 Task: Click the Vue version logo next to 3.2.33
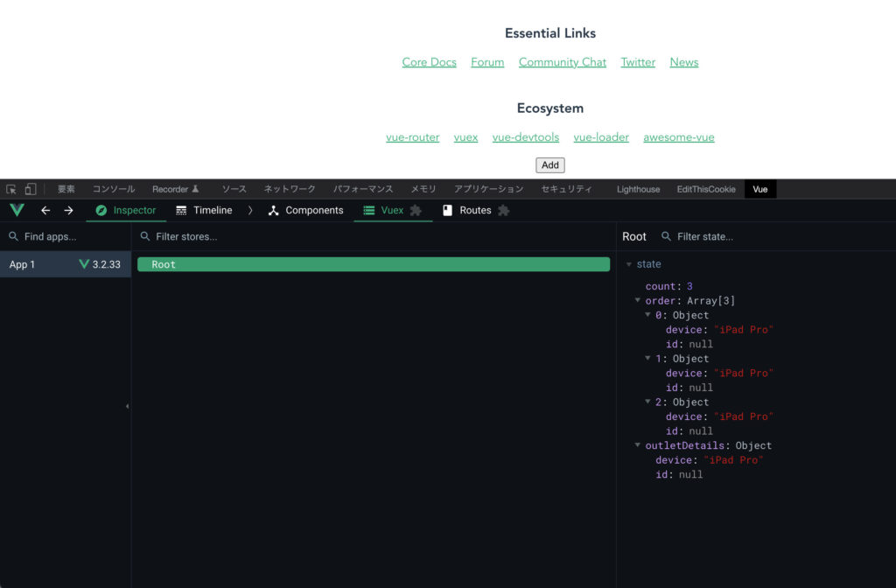(84, 264)
